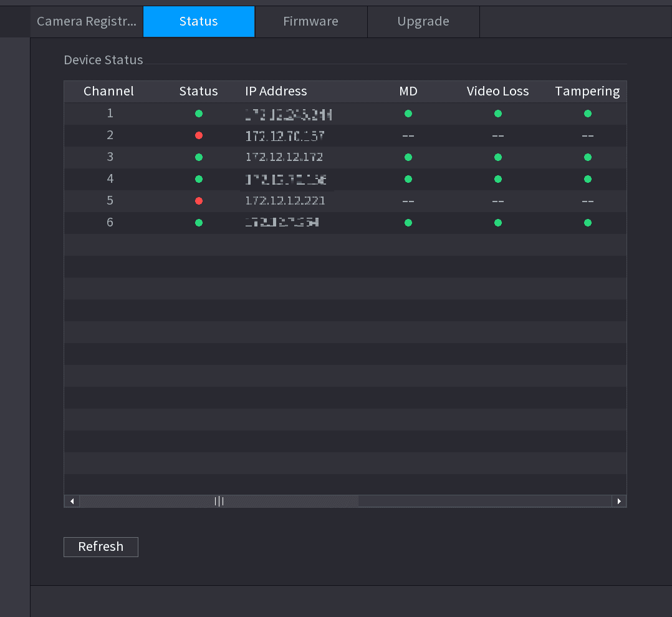672x617 pixels.
Task: Click channel number 5 cell
Action: (110, 200)
